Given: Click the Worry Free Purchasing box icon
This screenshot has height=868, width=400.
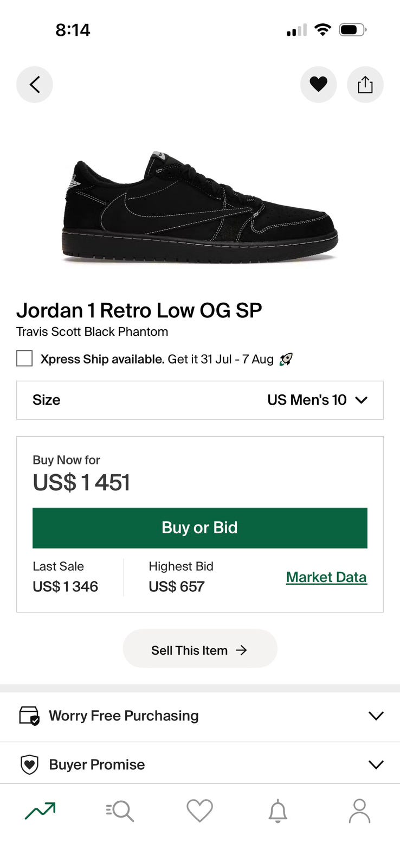Looking at the screenshot, I should [x=29, y=716].
